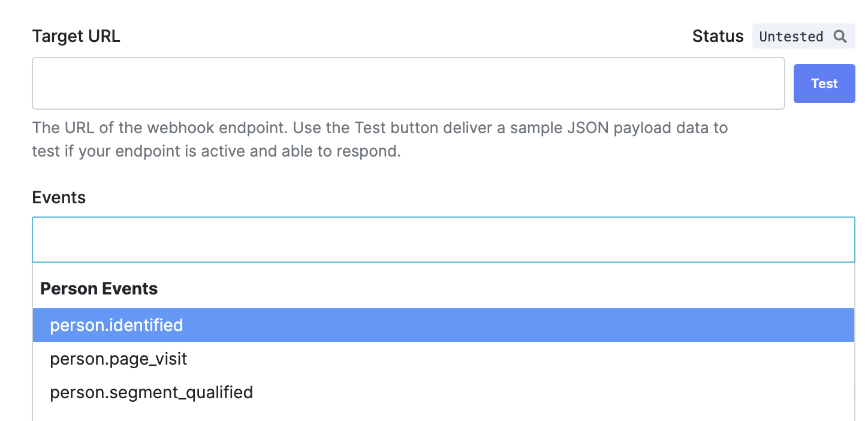Place cursor in the empty webhook URL box
Image resolution: width=868 pixels, height=421 pixels.
coord(408,83)
